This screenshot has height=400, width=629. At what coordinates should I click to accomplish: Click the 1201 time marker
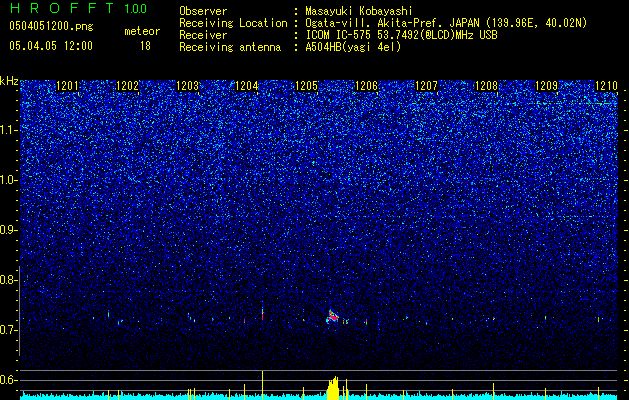click(x=67, y=86)
